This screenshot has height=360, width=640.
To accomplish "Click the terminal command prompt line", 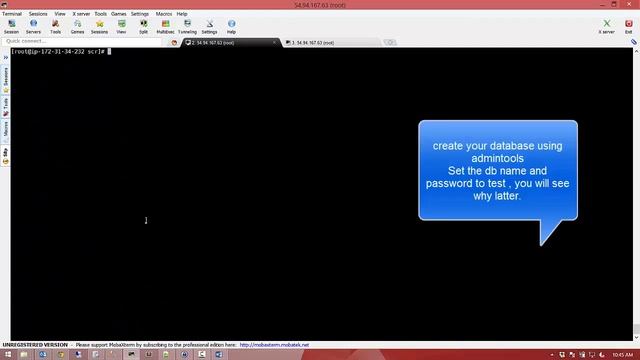I will [61, 52].
